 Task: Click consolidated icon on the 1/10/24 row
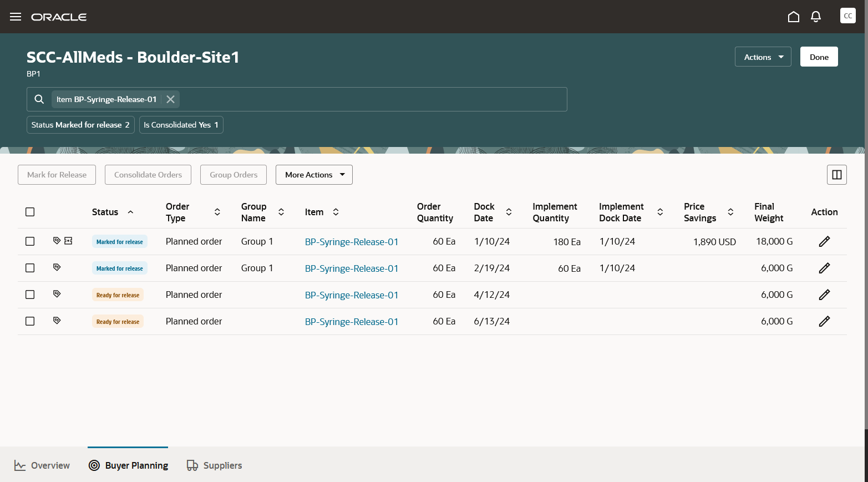68,241
